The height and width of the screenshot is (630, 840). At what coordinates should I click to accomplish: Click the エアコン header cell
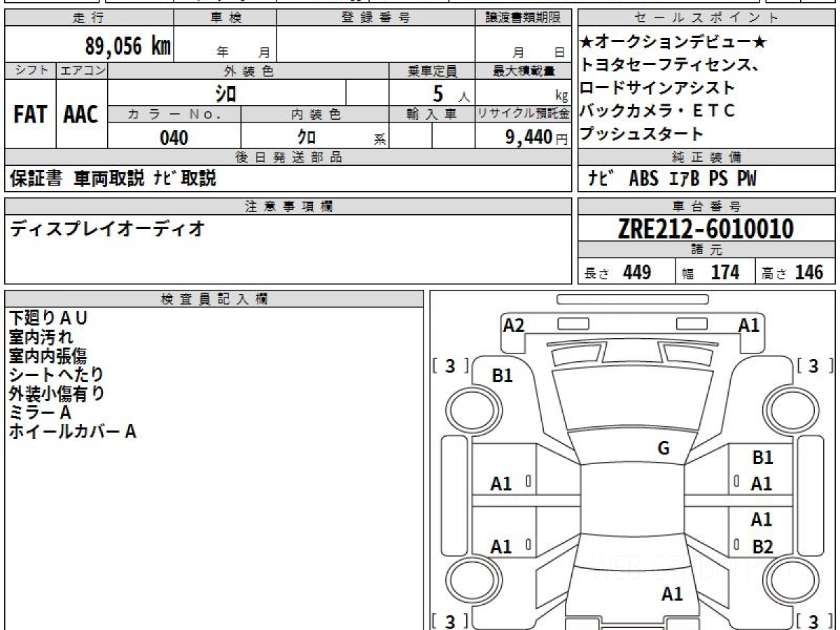click(82, 71)
